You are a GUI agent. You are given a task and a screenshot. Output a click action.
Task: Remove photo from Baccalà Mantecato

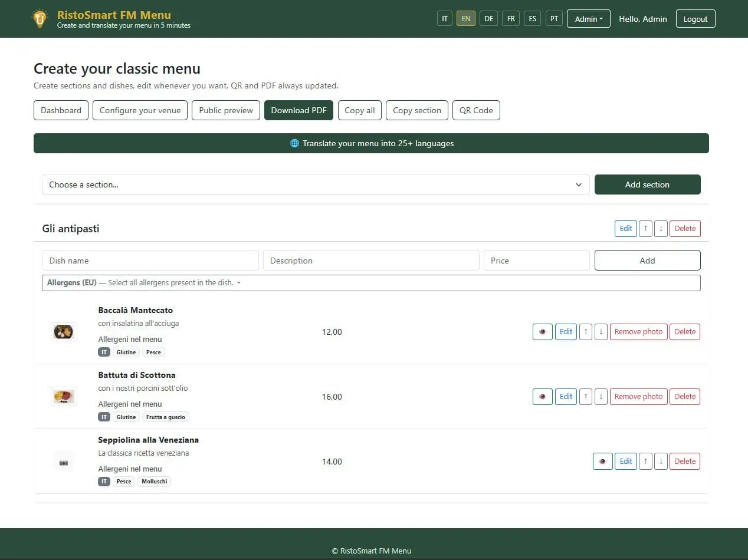pos(638,332)
